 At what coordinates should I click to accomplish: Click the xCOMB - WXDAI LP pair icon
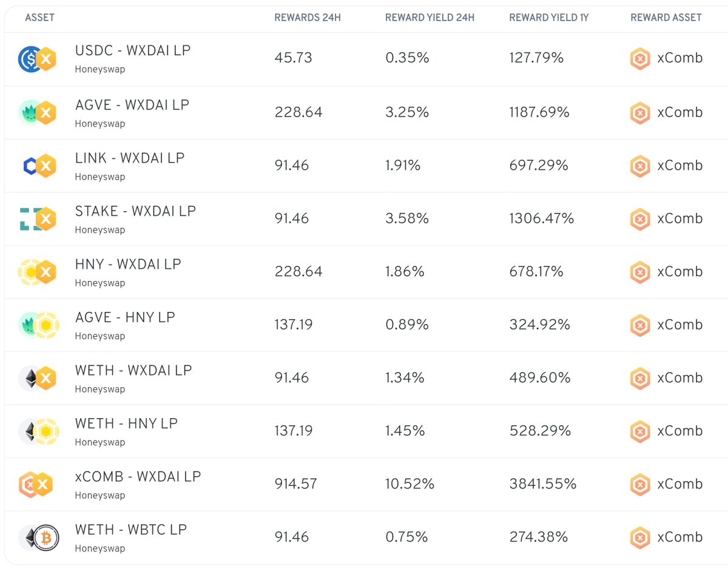tap(38, 484)
